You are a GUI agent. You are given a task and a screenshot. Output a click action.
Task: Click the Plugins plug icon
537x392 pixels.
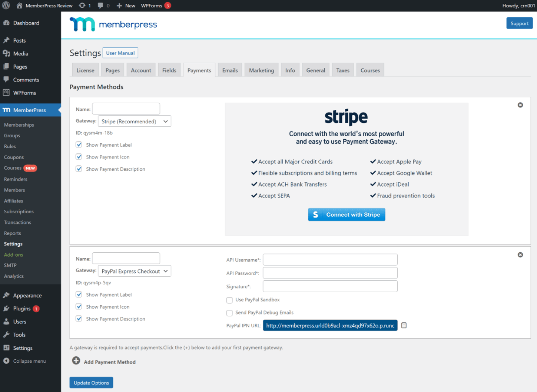[x=6, y=309]
